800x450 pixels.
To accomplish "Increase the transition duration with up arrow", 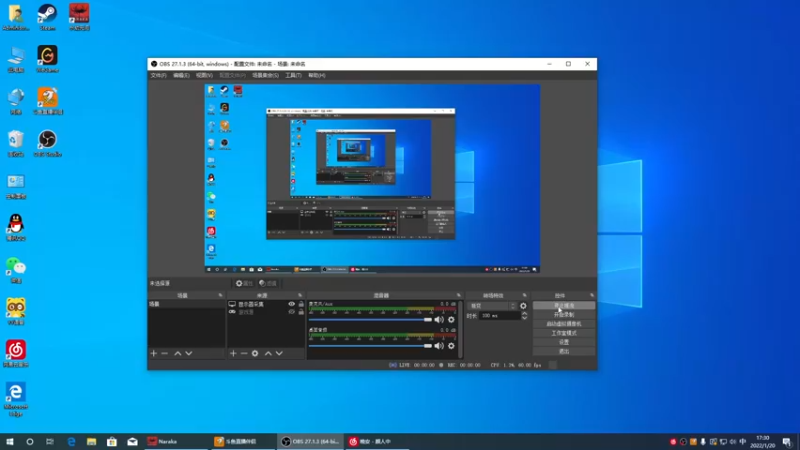I will pyautogui.click(x=524, y=313).
